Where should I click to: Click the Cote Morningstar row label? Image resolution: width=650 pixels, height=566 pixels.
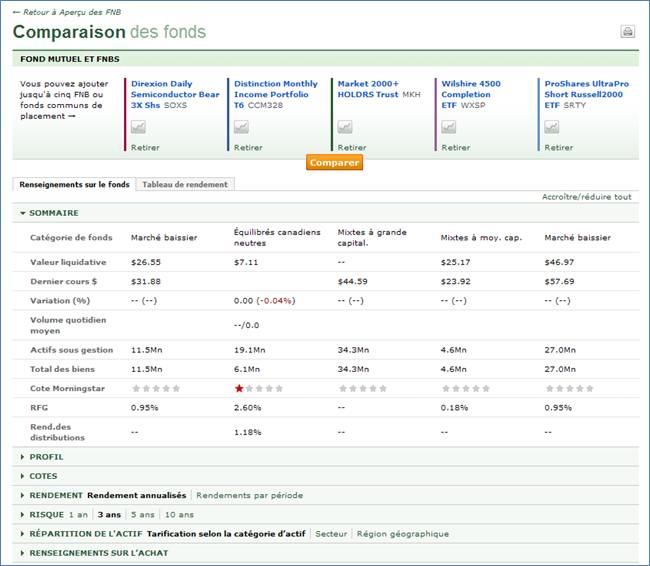coord(67,389)
